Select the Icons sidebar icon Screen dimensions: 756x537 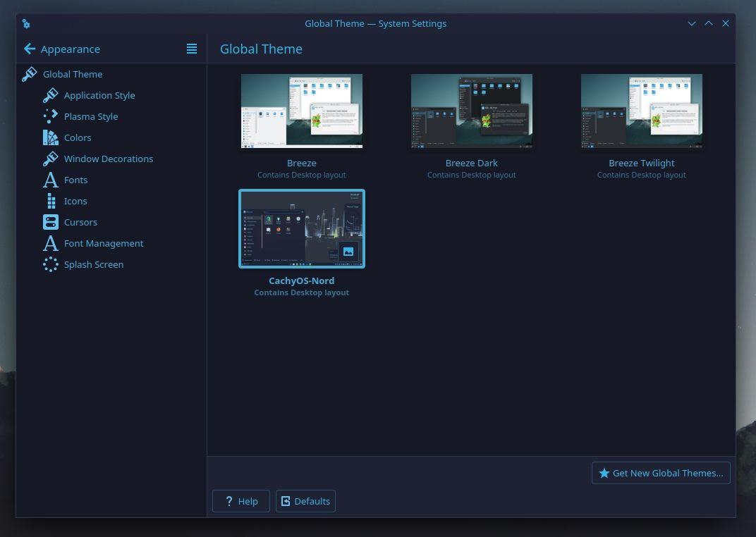(x=51, y=201)
